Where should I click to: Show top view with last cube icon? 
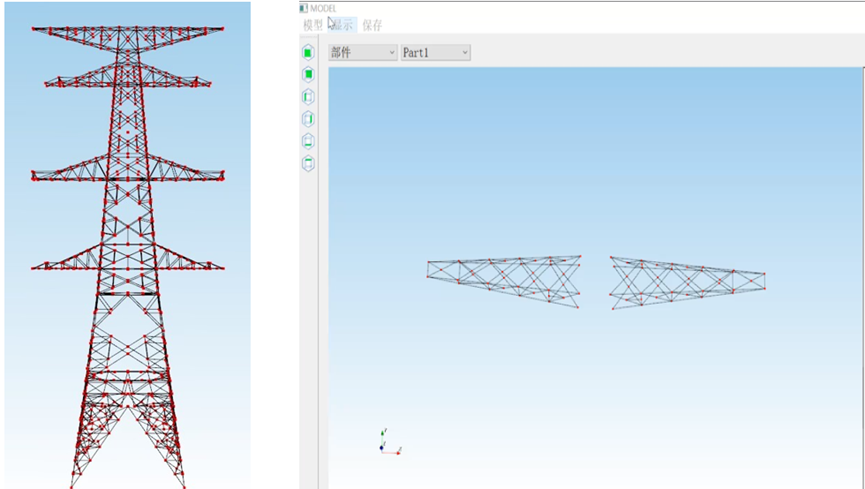coord(309,163)
